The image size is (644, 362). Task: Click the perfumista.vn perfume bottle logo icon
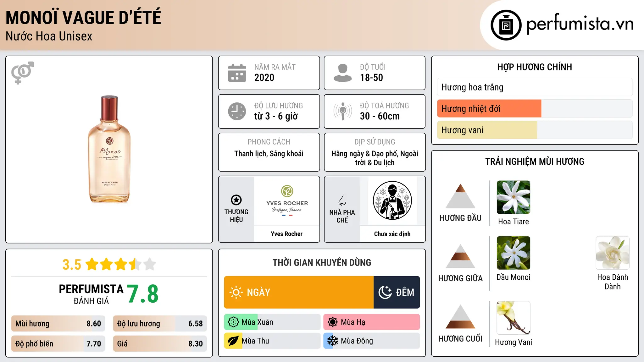coord(506,25)
